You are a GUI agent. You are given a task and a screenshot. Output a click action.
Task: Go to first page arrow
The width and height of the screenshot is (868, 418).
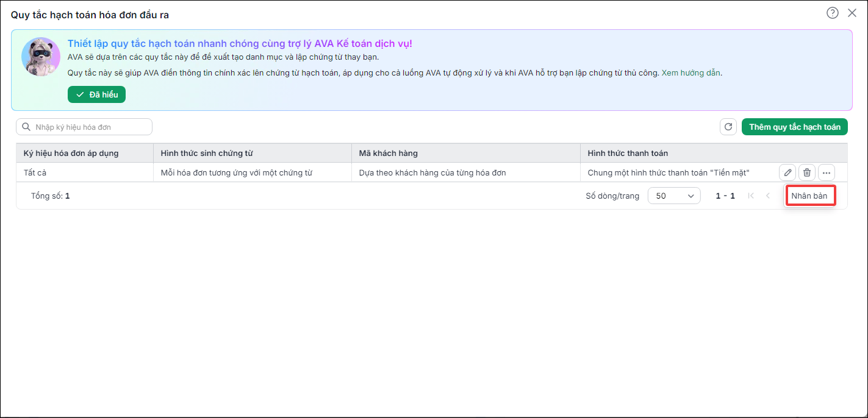tap(751, 196)
